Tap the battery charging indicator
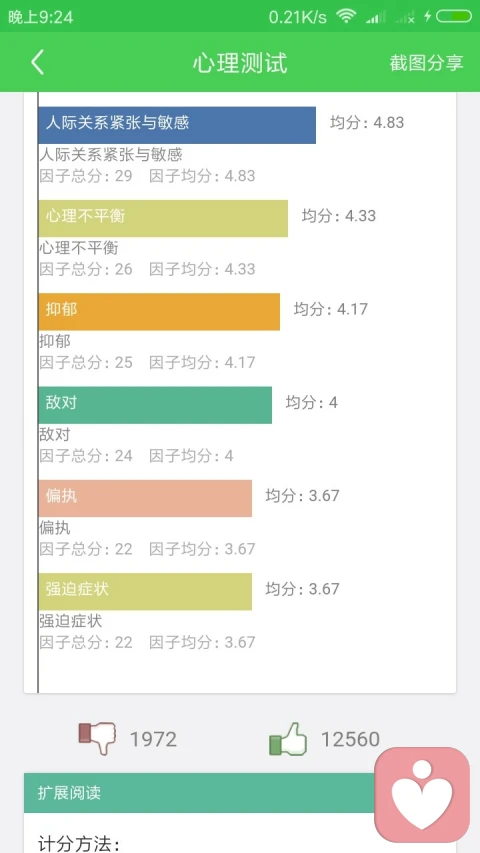480x853 pixels. [448, 16]
